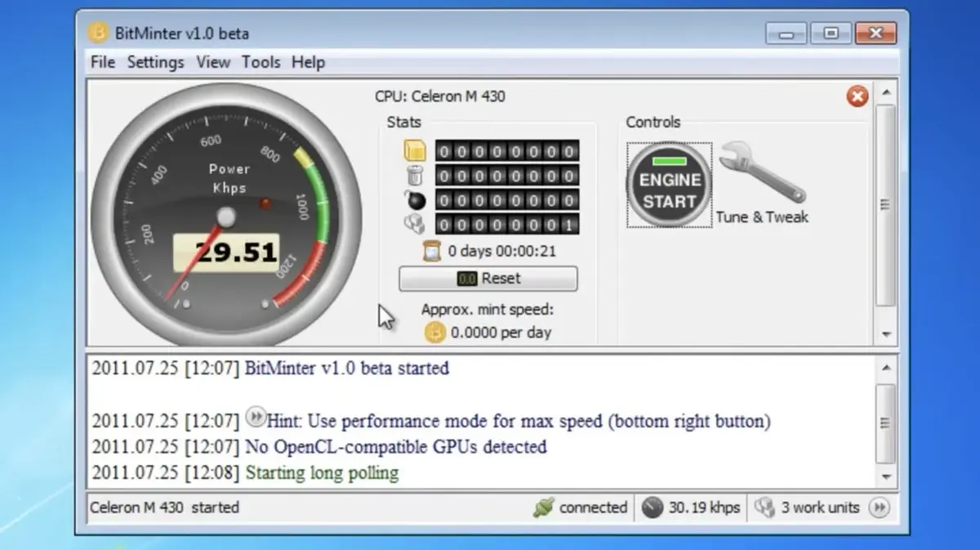Image resolution: width=980 pixels, height=550 pixels.
Task: Remove CPU device with red X
Action: point(857,97)
